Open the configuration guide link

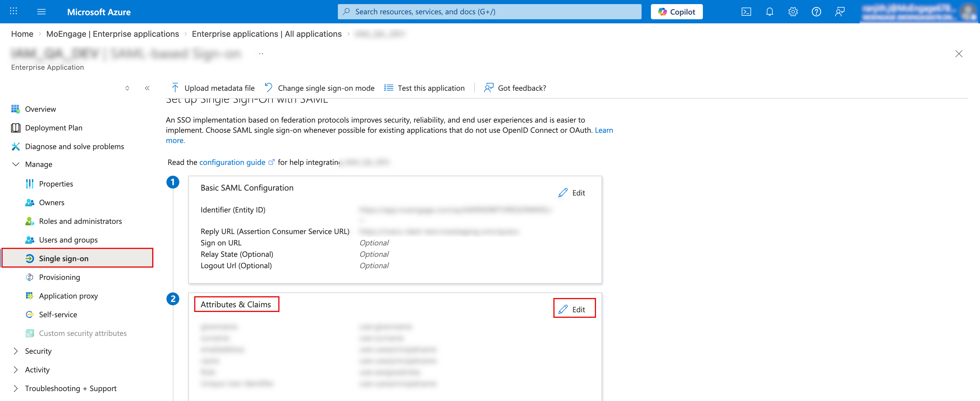232,162
